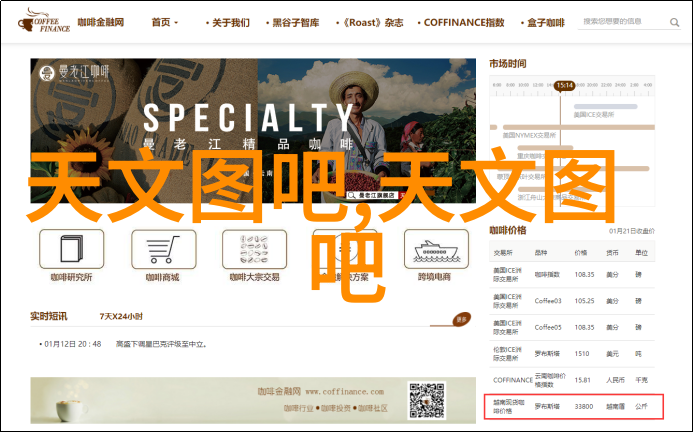The image size is (694, 433).
Task: Click the 曼老江咖啡 logo on banner
Action: tap(74, 73)
